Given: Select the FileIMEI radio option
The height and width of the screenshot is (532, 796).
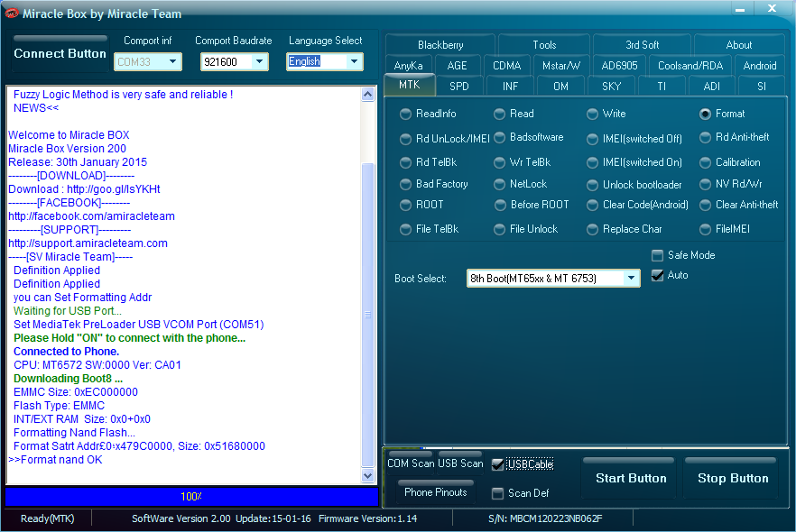Looking at the screenshot, I should coord(705,229).
